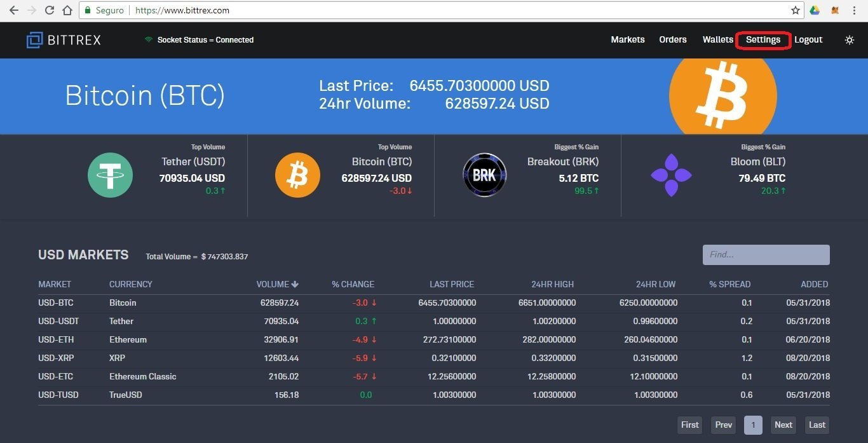Click the purple Bloom coin icon
Screen dimensions: 868x443
[x=671, y=175]
